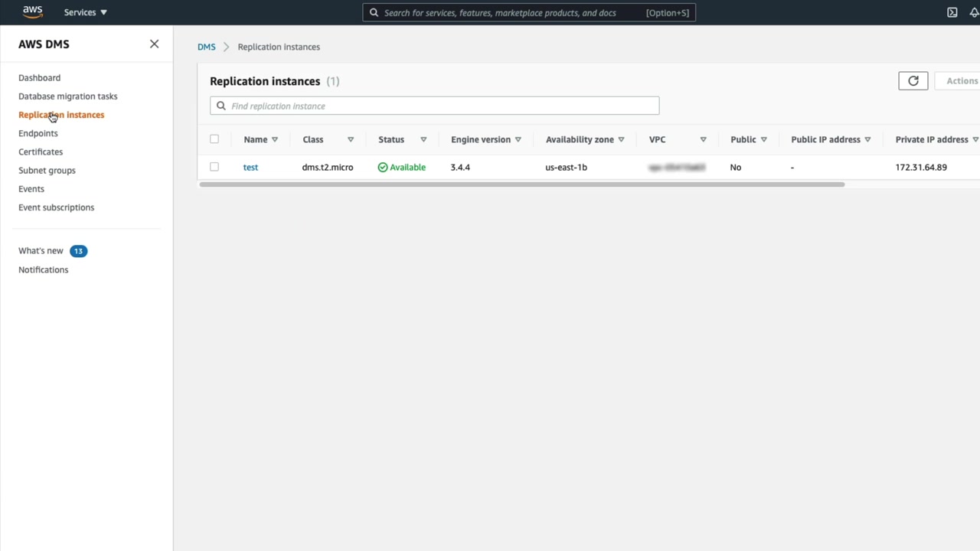Viewport: 980px width, 551px height.
Task: Click the Public value No cell
Action: tap(736, 167)
